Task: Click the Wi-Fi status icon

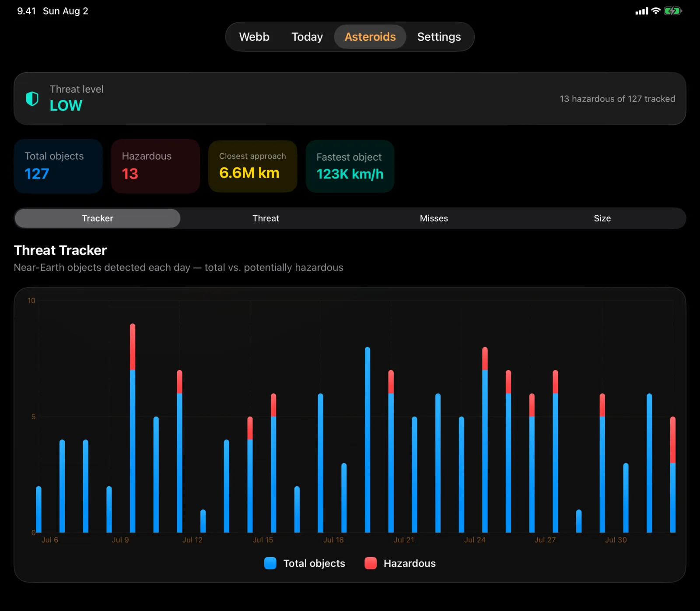Action: [655, 11]
